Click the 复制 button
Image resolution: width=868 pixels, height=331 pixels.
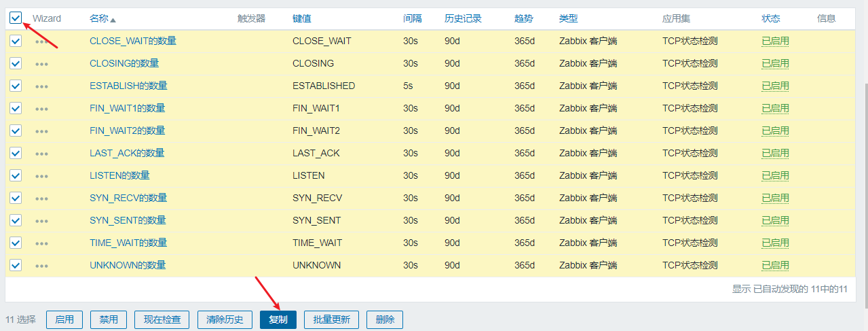(278, 319)
